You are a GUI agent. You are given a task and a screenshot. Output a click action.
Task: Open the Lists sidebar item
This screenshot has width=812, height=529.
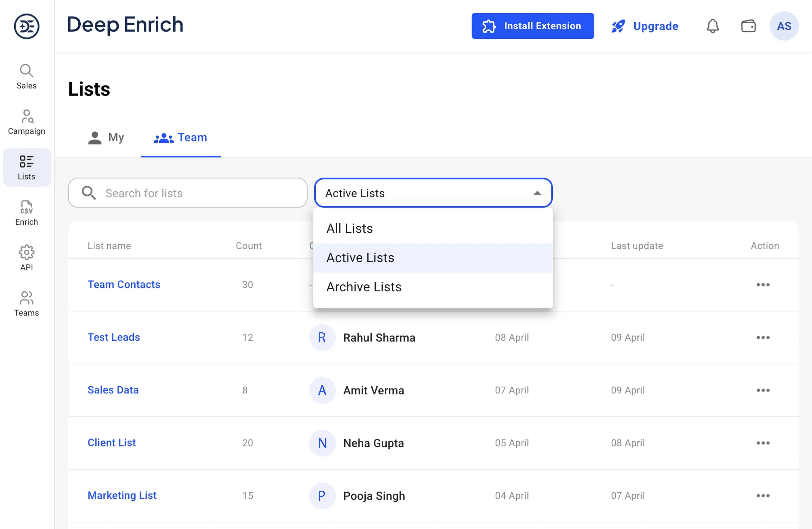27,167
